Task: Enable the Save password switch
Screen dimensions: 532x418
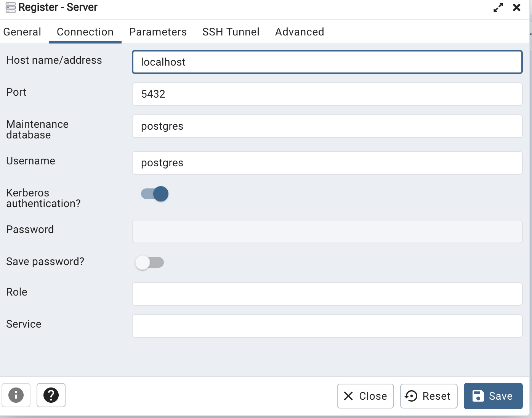Action: point(149,262)
